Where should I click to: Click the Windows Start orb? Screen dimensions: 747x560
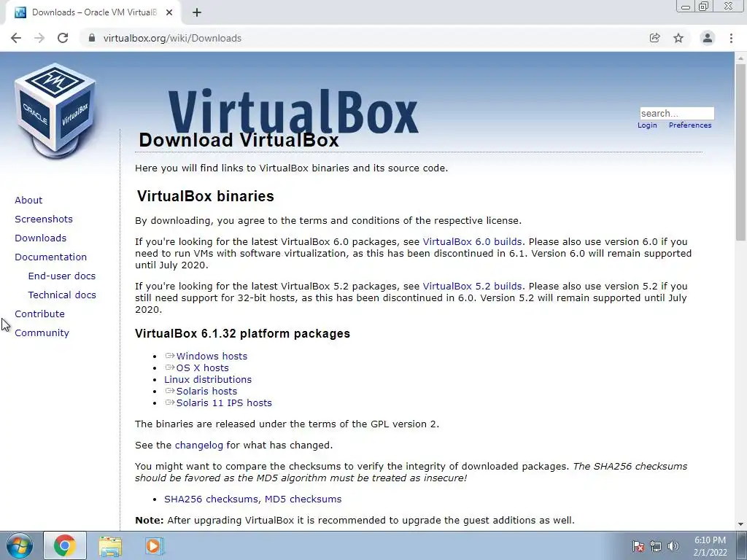(x=20, y=545)
